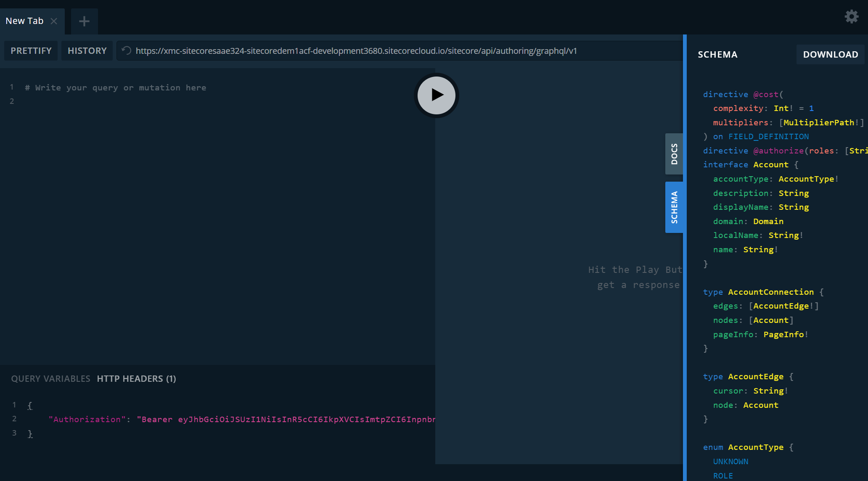This screenshot has width=868, height=481.
Task: Click the 'description: String' field
Action: pyautogui.click(x=761, y=193)
